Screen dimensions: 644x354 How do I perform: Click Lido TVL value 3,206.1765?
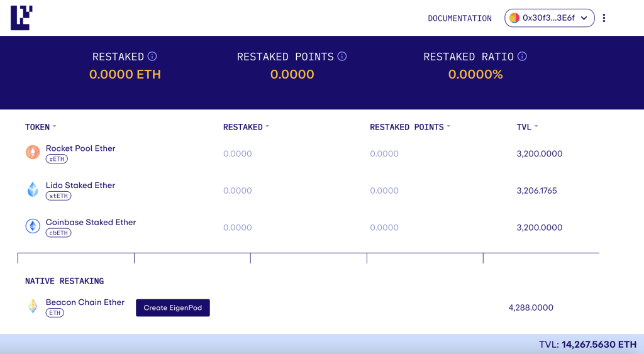click(536, 191)
